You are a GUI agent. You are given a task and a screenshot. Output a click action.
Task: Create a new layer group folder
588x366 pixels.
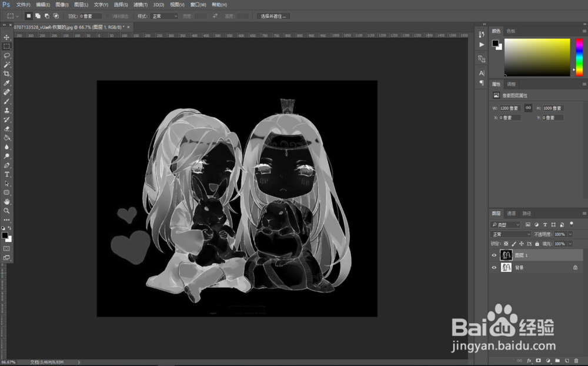click(557, 361)
